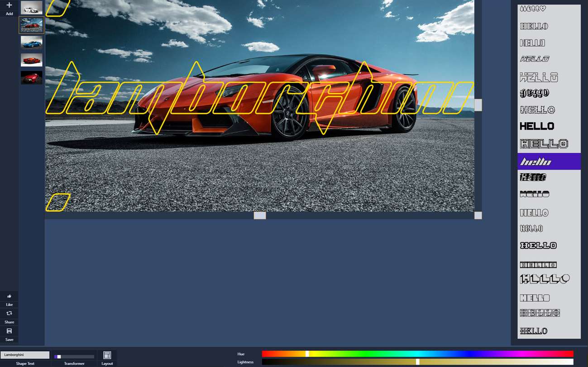The height and width of the screenshot is (367, 588).
Task: Click the canvas bottom-right corner handle
Action: 478,216
